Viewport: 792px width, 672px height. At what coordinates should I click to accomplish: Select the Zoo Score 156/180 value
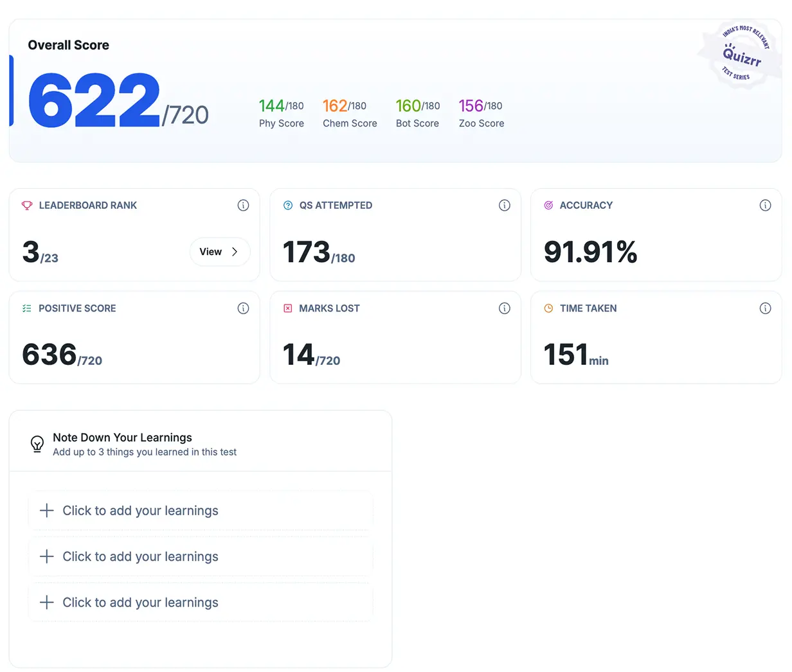click(x=480, y=106)
